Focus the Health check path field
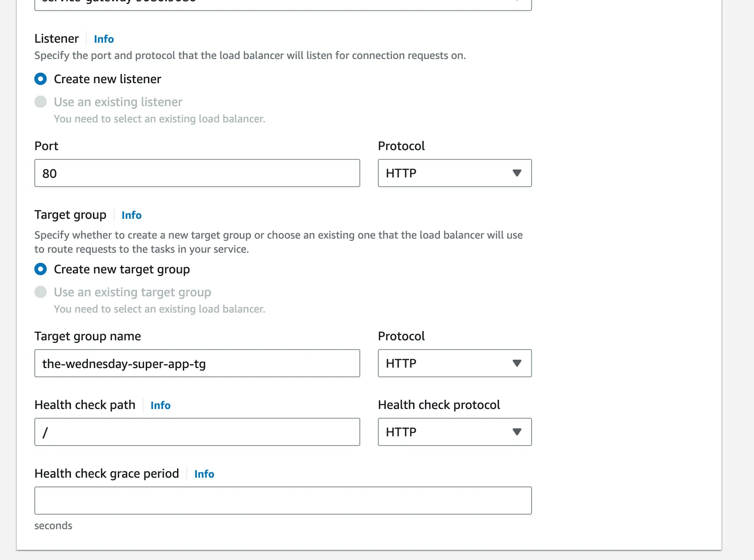Viewport: 754px width, 560px height. tap(197, 432)
